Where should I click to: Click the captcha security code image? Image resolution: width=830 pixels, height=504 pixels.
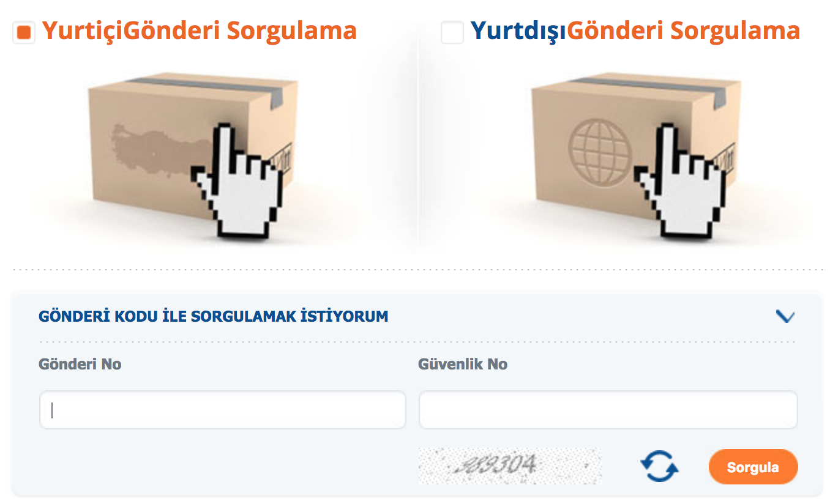[510, 466]
